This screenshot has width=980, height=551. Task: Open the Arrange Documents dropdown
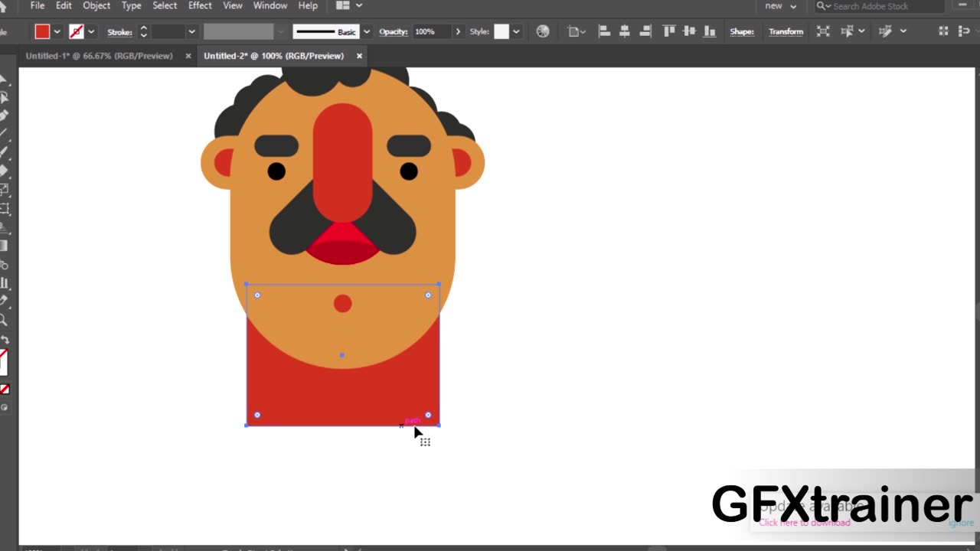coord(350,6)
